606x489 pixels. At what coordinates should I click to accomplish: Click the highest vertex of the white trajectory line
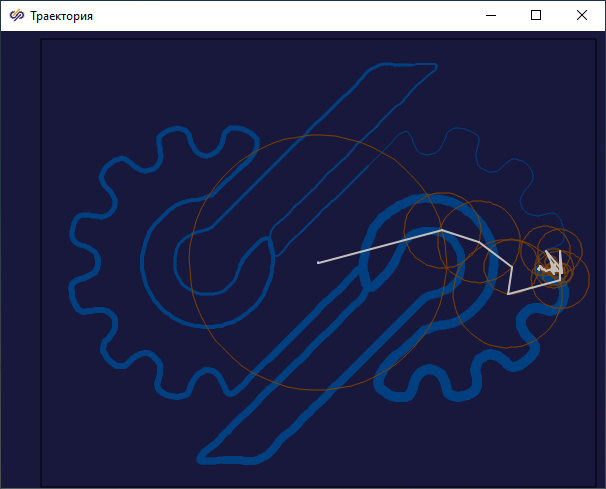pyautogui.click(x=442, y=230)
